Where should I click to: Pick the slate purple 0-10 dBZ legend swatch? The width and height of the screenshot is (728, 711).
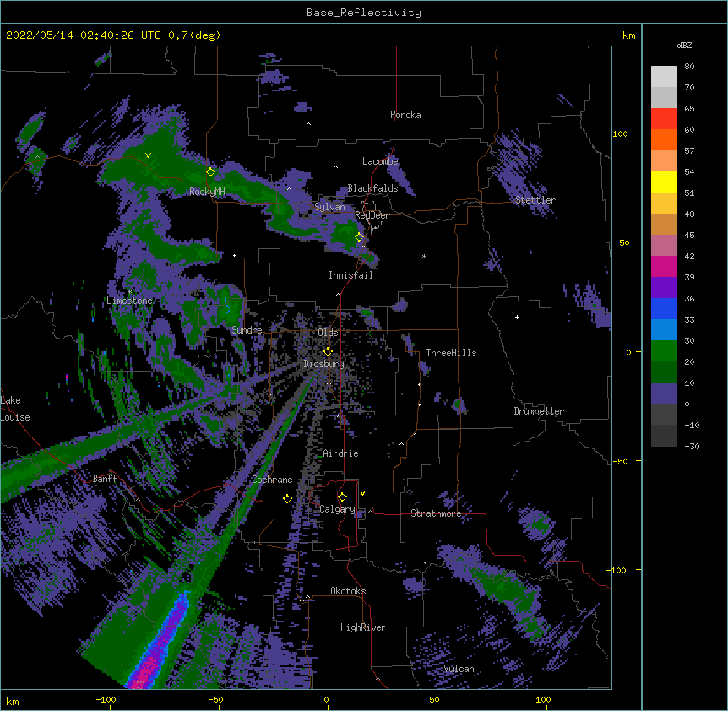(664, 393)
